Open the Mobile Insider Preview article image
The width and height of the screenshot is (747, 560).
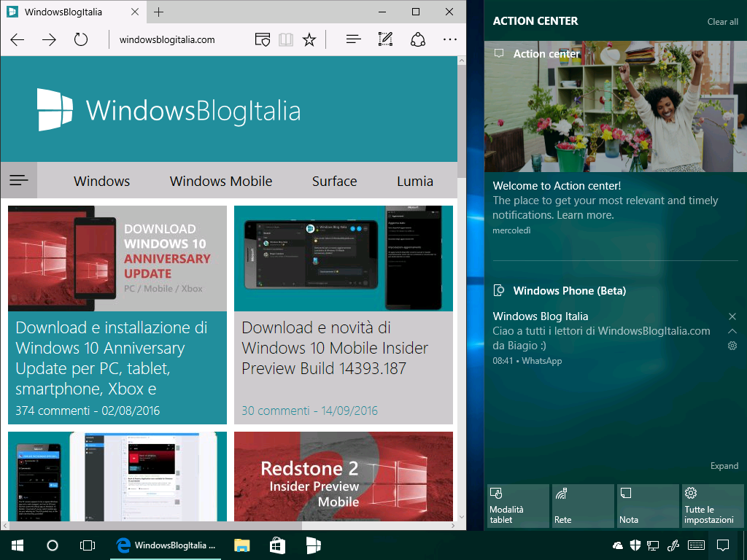pos(344,258)
